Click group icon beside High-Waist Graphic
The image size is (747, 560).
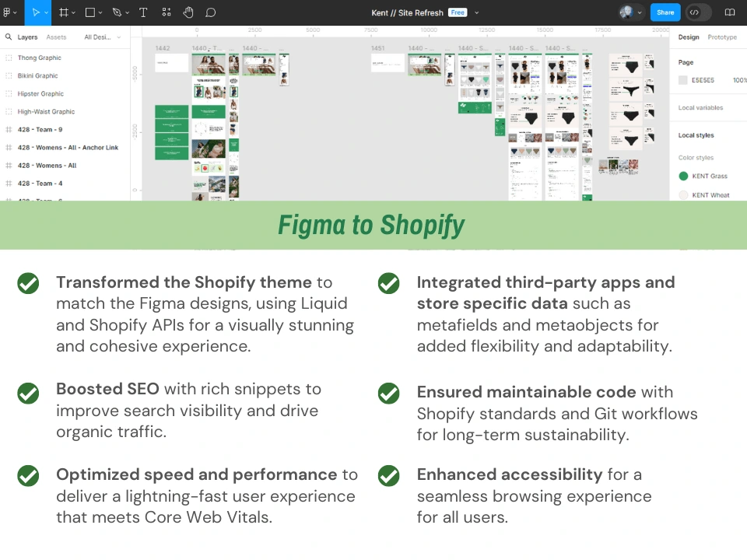9,111
